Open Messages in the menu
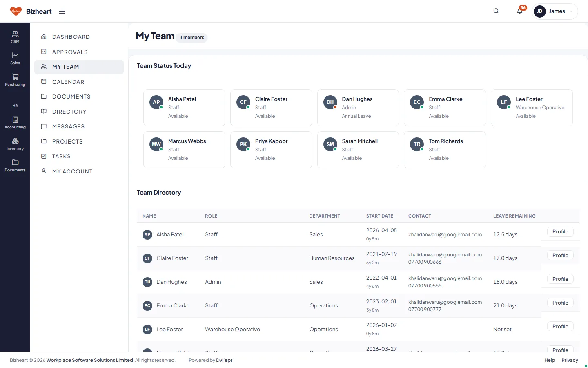 point(79,126)
